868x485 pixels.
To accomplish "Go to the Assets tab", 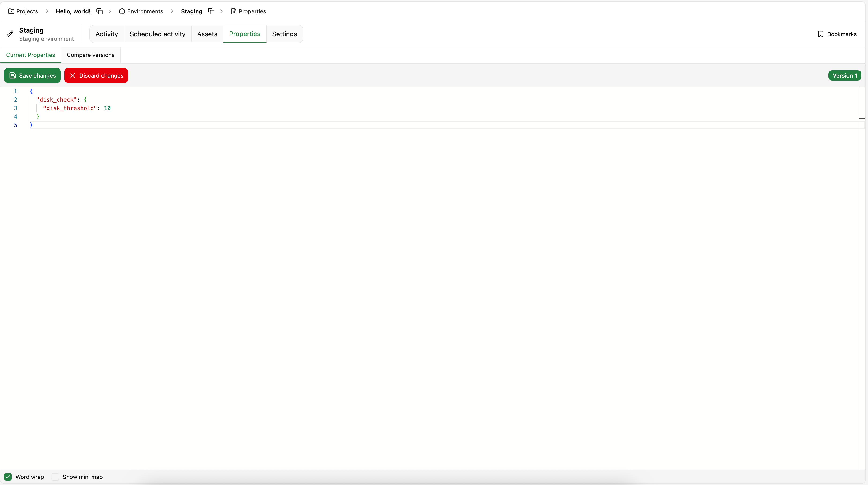I will [x=207, y=34].
